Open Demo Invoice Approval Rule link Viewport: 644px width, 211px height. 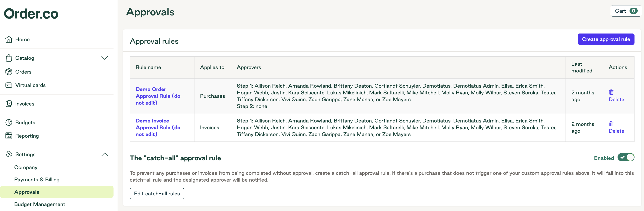click(158, 127)
